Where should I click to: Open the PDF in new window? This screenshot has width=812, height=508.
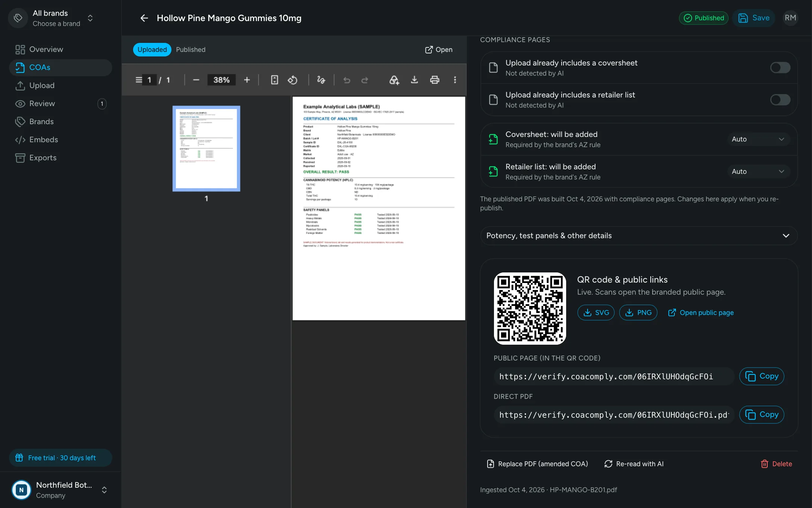(439, 50)
